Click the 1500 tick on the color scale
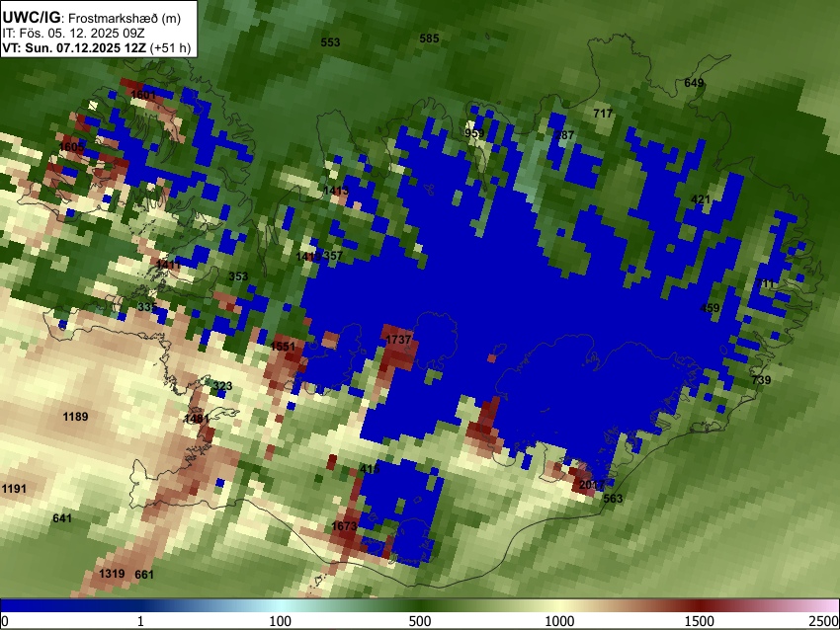The image size is (840, 630). click(700, 621)
